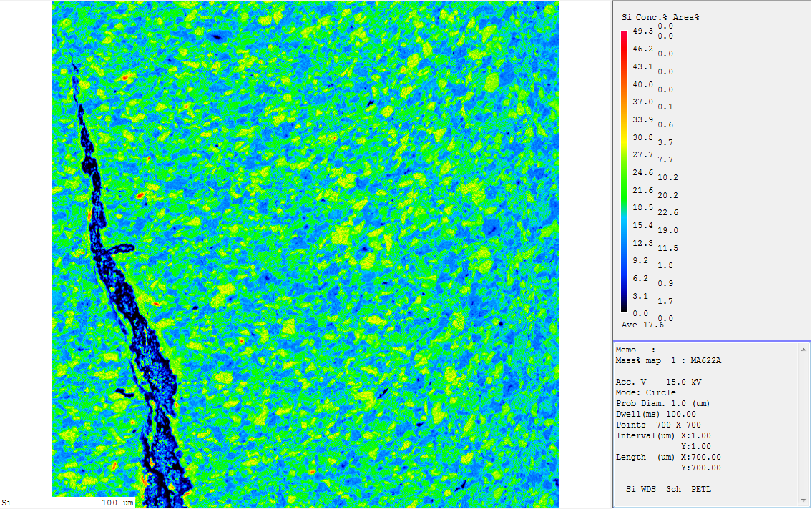Viewport: 812px width, 509px height.
Task: Click the 100 um scale bar label
Action: pyautogui.click(x=117, y=503)
